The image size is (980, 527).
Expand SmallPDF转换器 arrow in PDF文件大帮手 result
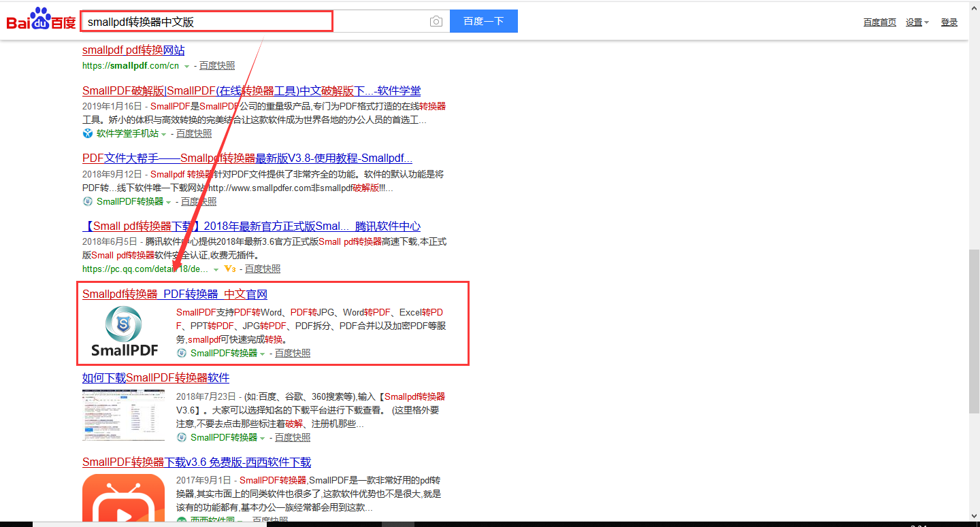169,202
